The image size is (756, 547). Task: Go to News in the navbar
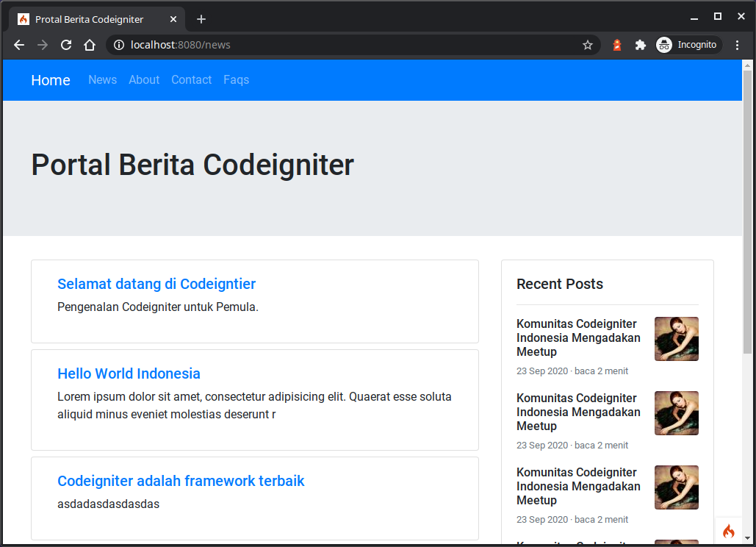[102, 80]
